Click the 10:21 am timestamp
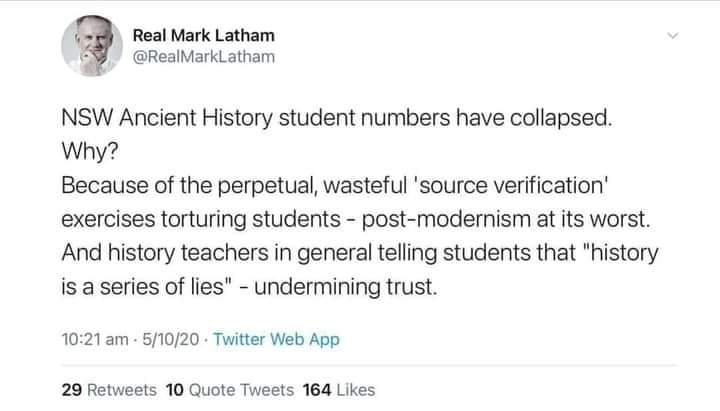The width and height of the screenshot is (720, 411). coord(92,340)
